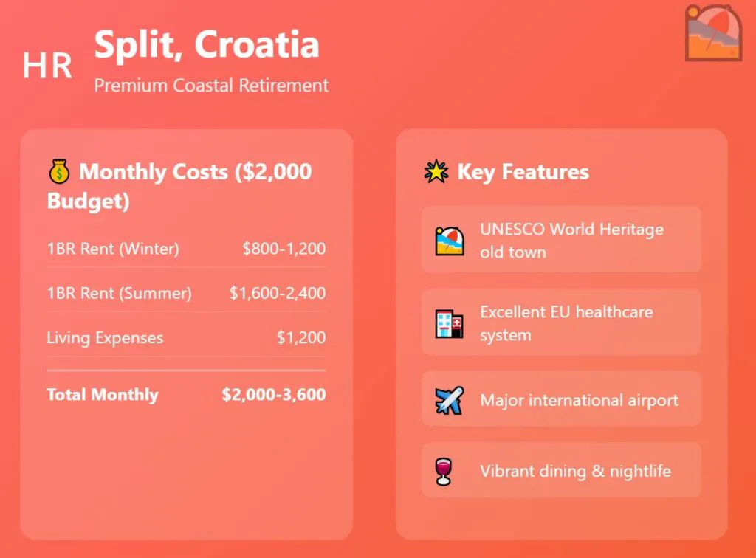Click the beach umbrella UNESCO feature icon

[x=450, y=241]
